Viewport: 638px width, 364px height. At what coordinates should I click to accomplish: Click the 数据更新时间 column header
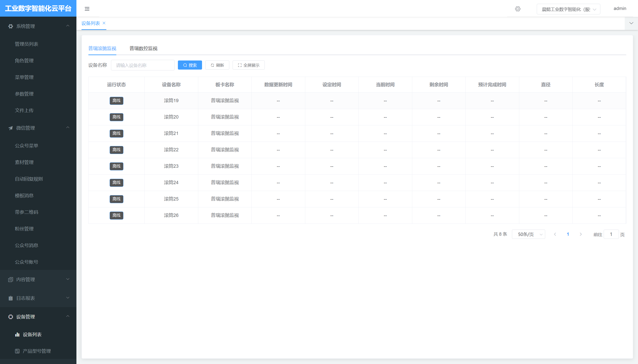click(x=278, y=85)
